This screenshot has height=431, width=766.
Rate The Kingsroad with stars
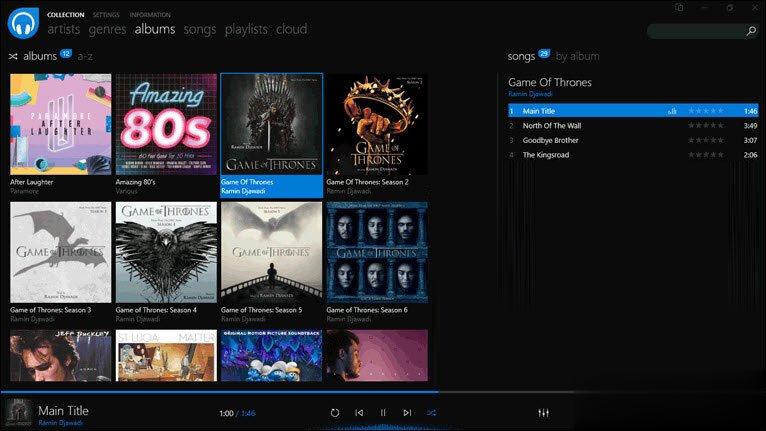(706, 155)
